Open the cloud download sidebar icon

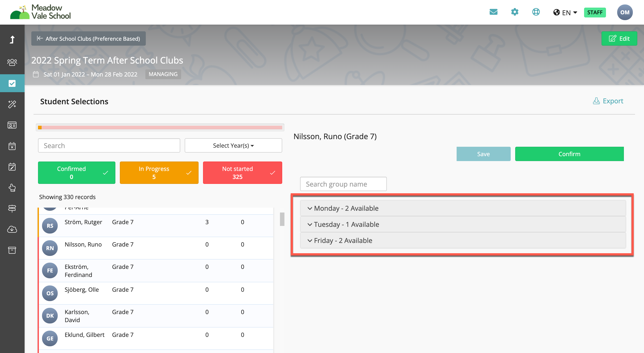pyautogui.click(x=12, y=229)
